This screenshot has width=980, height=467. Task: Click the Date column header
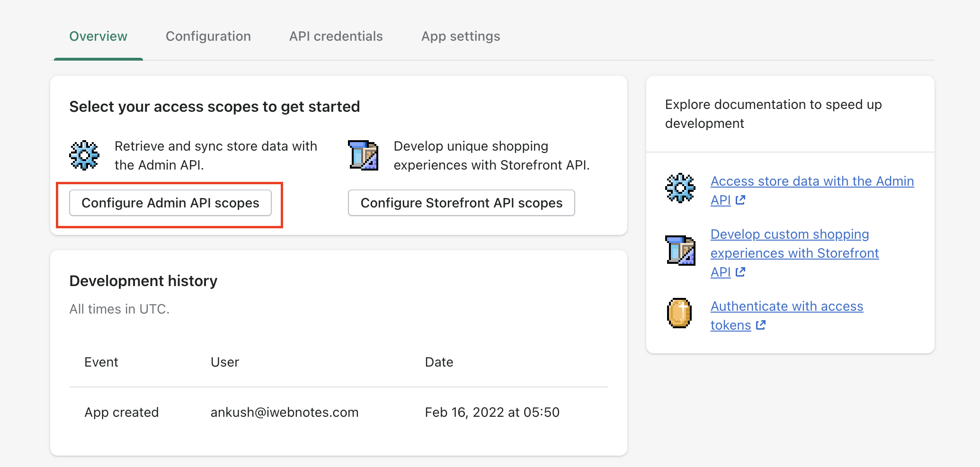439,362
